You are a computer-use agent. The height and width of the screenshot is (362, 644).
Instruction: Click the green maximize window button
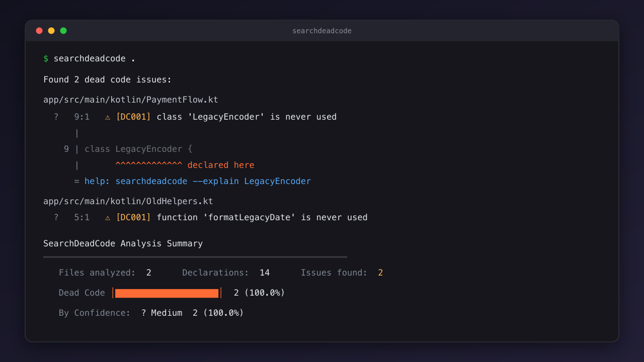coord(63,31)
